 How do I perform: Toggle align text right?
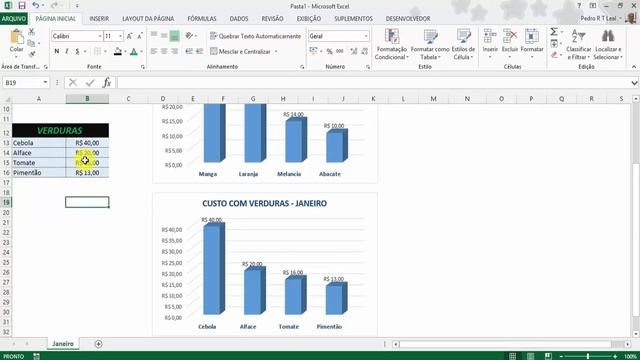pos(174,51)
